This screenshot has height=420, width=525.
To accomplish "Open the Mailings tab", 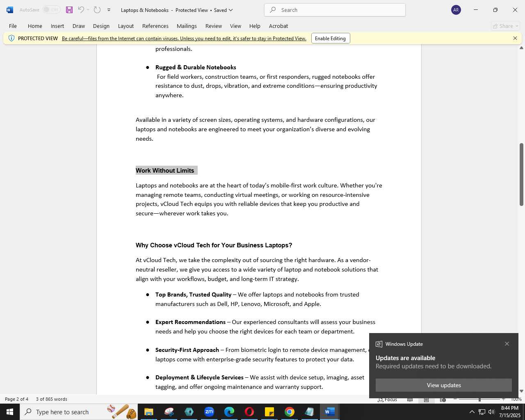I will [x=187, y=26].
